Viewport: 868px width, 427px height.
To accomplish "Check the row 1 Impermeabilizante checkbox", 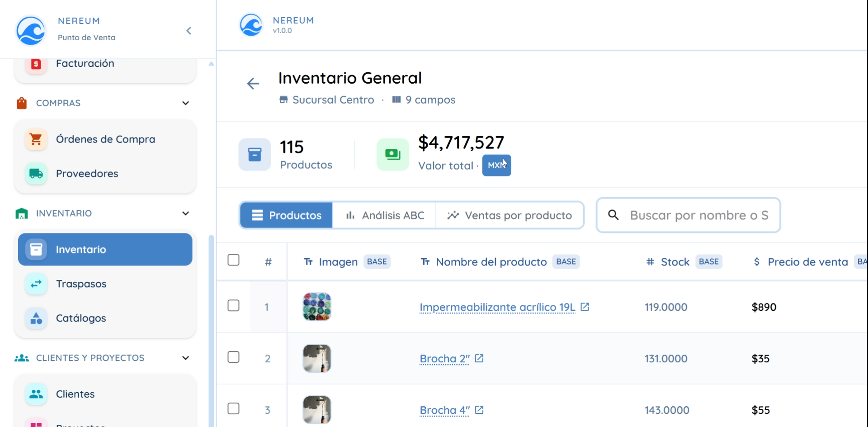I will (233, 306).
